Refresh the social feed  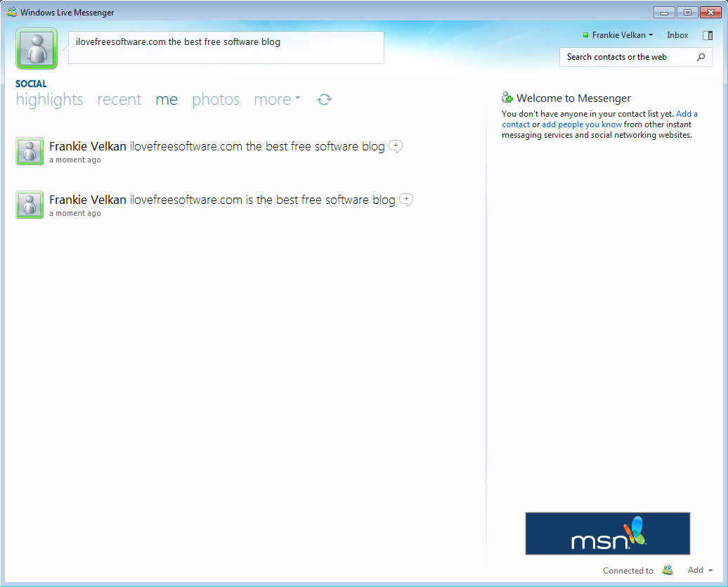click(324, 99)
